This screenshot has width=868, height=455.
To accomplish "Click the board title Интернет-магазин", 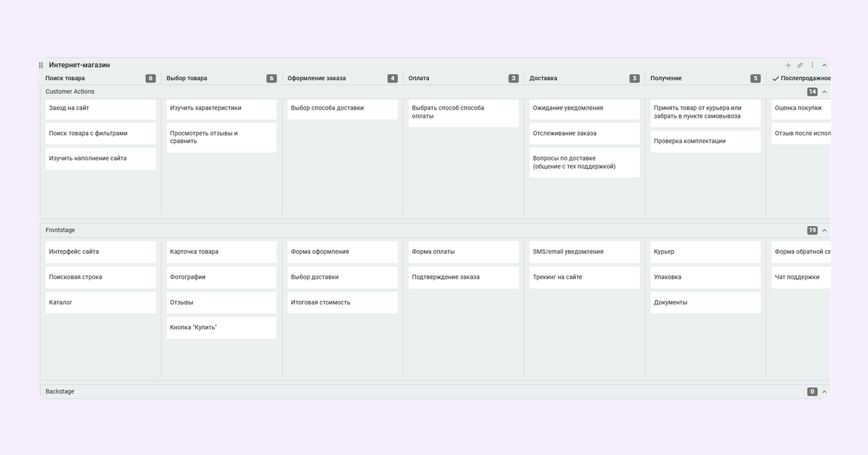I will click(79, 65).
